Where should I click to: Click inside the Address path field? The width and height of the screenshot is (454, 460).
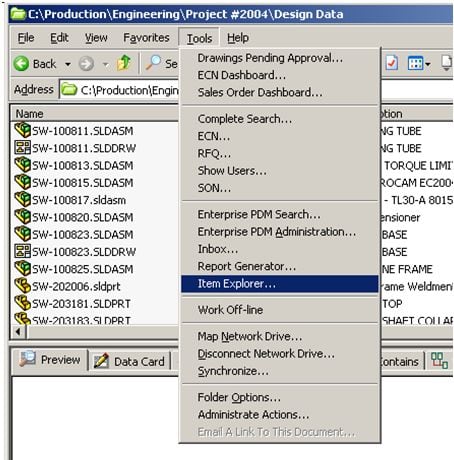coord(119,90)
